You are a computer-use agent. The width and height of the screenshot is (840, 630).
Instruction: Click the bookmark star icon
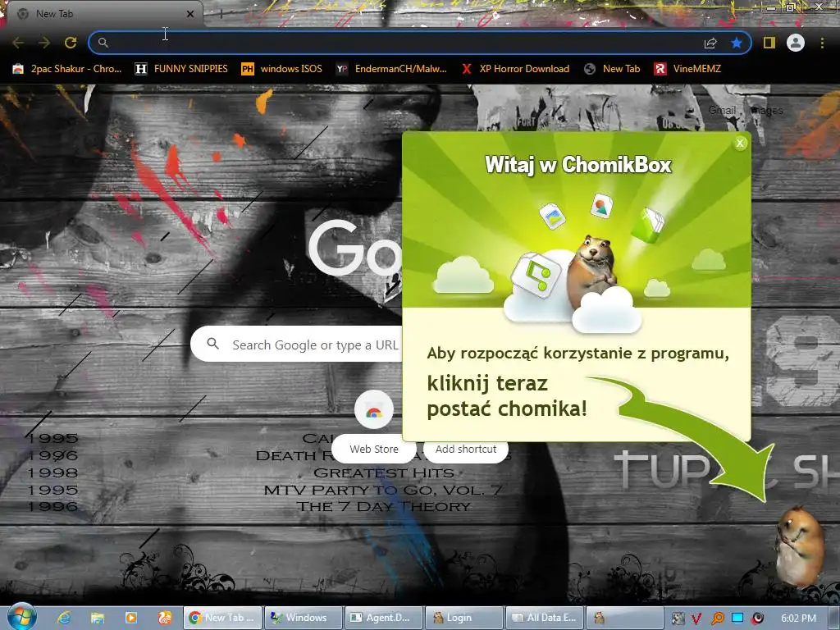737,43
